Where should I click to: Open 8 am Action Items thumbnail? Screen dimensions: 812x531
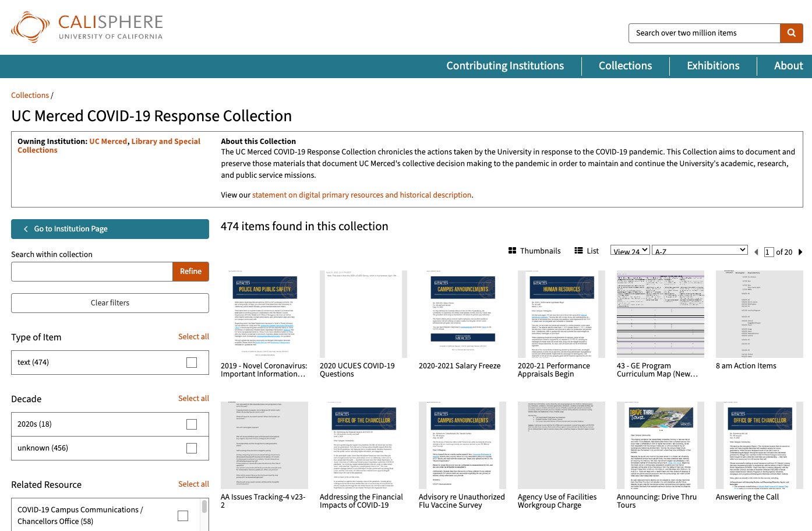click(x=760, y=314)
